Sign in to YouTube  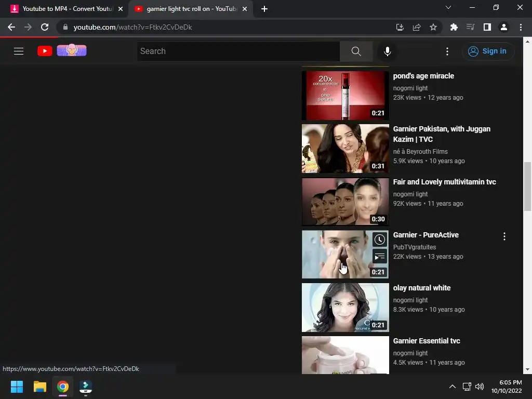point(487,51)
